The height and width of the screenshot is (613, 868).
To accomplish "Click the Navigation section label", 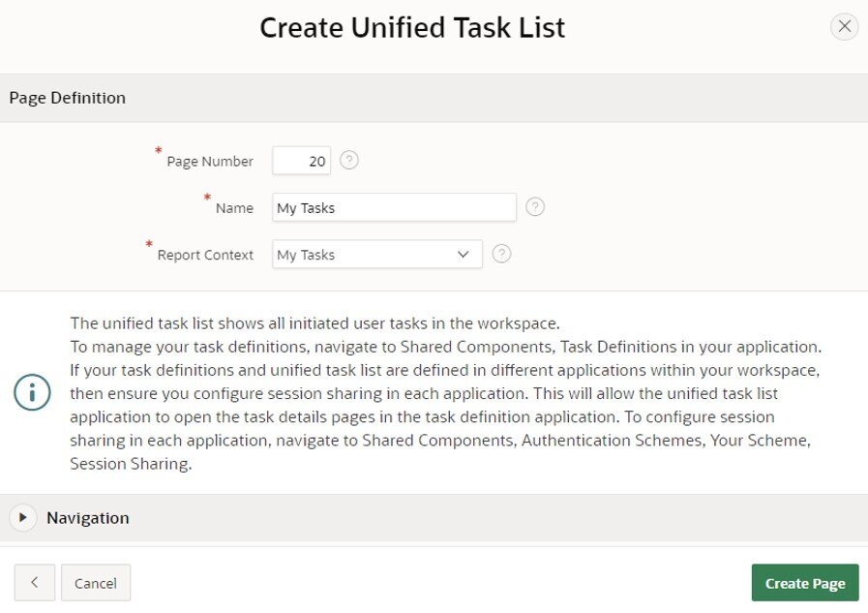I will coord(87,517).
